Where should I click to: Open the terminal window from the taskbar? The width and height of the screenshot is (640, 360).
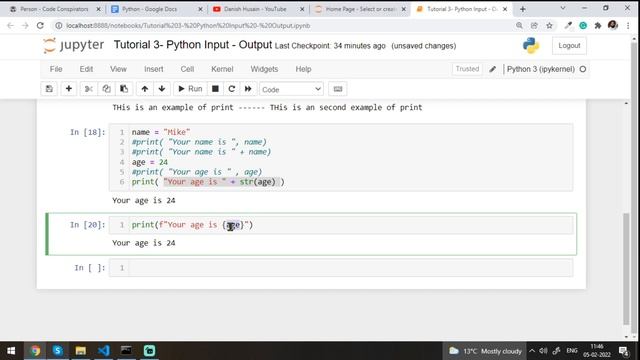pyautogui.click(x=126, y=351)
